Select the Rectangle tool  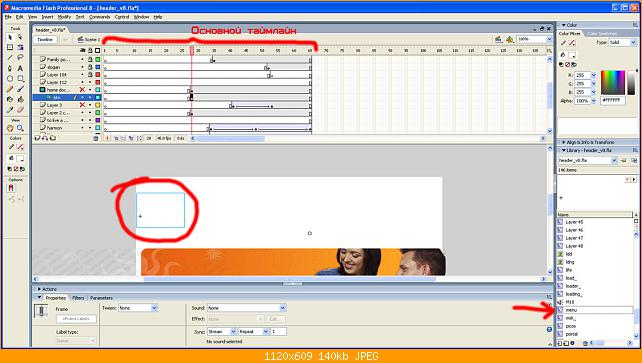(x=20, y=79)
